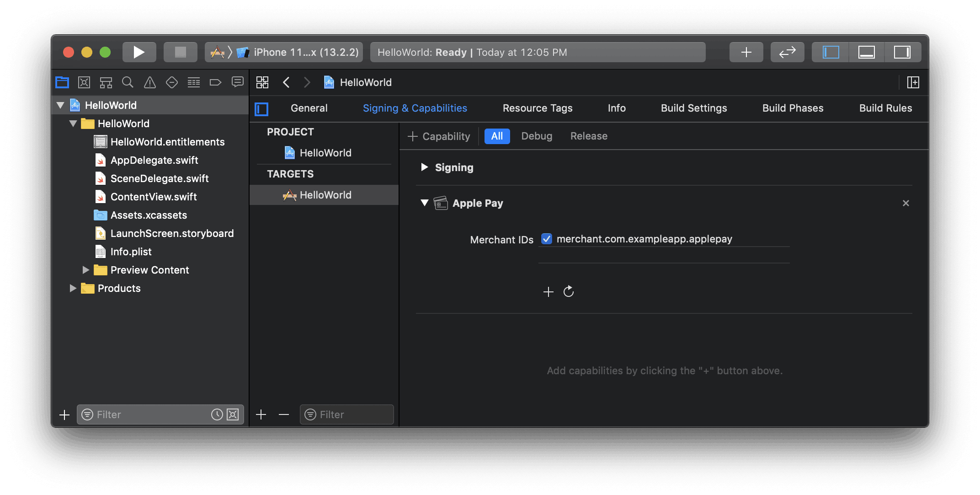The image size is (980, 495).
Task: Open the Library with the plus toolbar button
Action: click(x=746, y=52)
